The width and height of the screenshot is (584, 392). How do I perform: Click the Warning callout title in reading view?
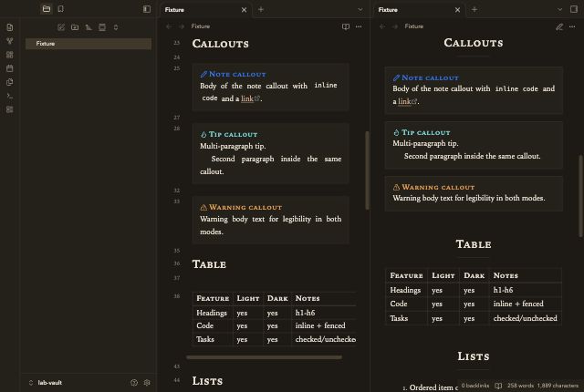[x=438, y=187]
